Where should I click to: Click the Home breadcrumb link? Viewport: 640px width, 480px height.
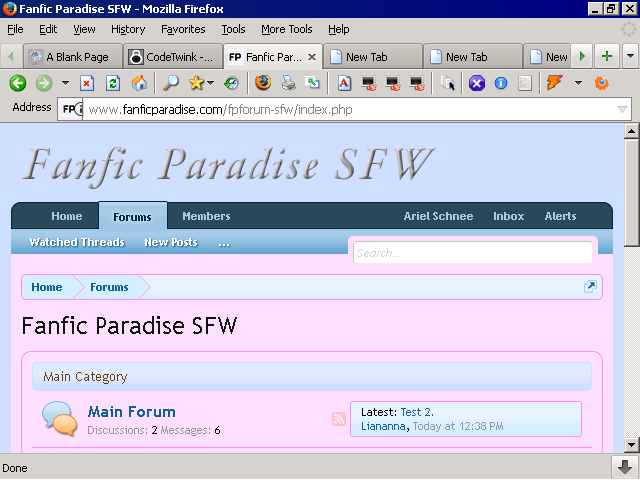pos(47,287)
